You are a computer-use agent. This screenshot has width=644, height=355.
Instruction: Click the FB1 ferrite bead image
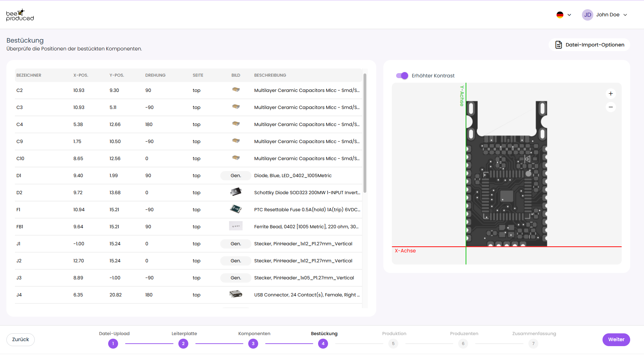(x=236, y=226)
